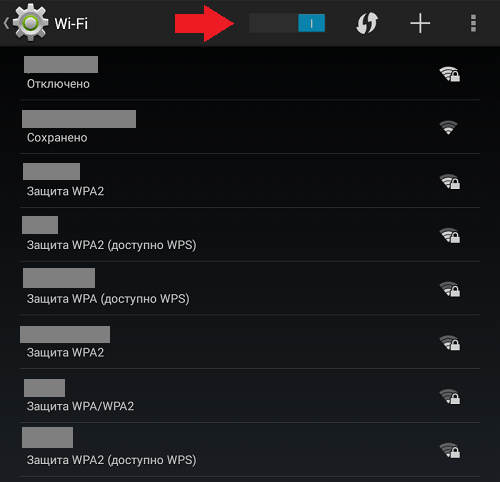Select the last Защита WPA2 (доступно WPS) network
The image size is (500, 482).
pos(250,449)
